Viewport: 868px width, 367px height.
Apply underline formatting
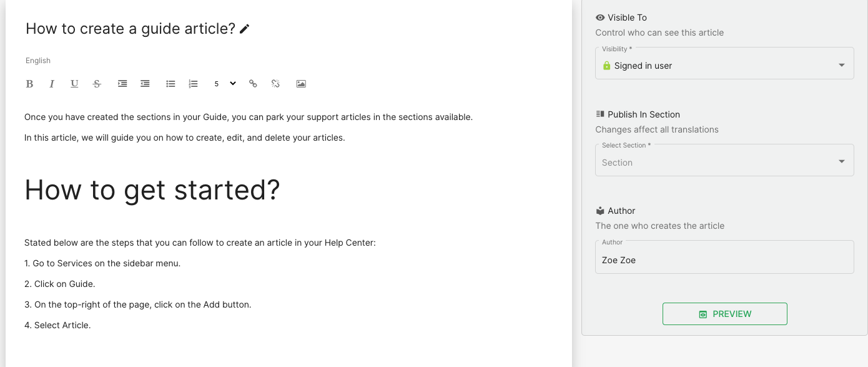(x=74, y=84)
